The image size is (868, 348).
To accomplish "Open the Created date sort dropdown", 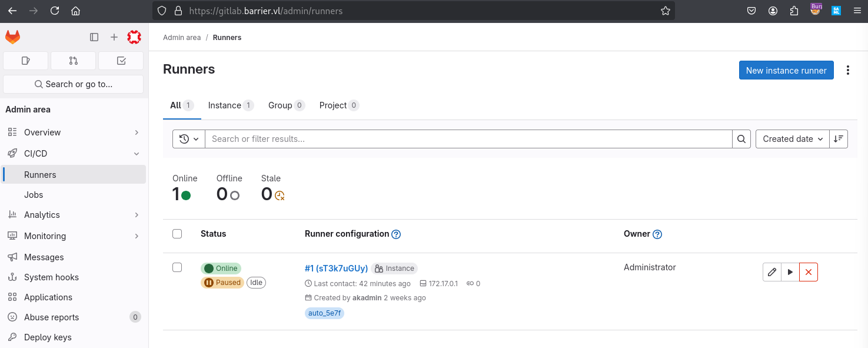I will (x=793, y=139).
